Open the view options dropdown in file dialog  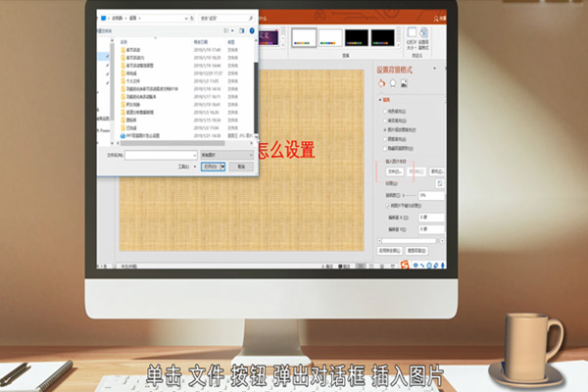[232, 30]
